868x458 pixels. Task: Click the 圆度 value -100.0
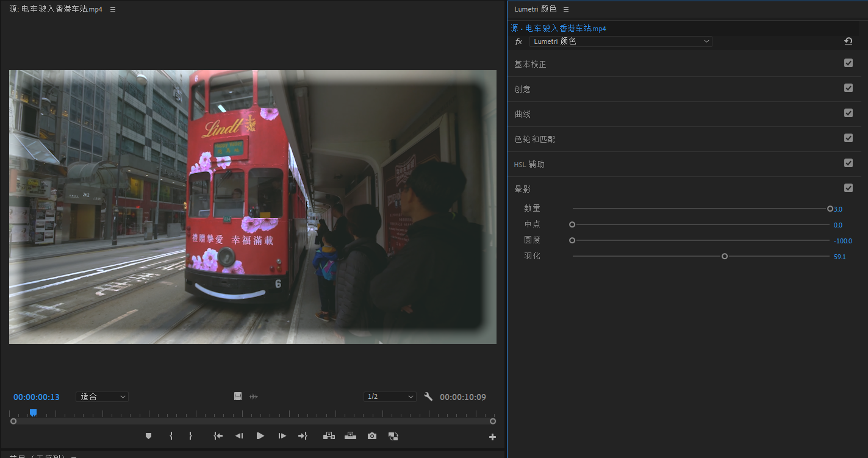[844, 241]
